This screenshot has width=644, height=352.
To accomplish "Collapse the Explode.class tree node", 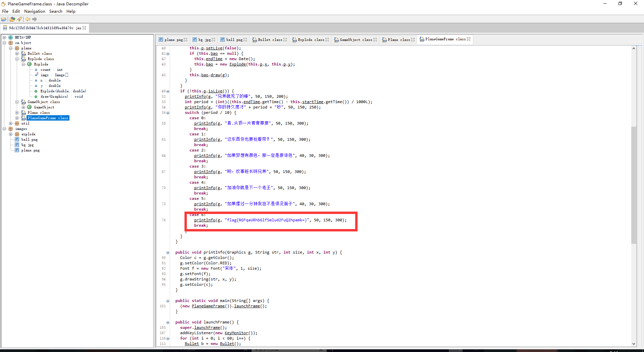I will (x=17, y=59).
